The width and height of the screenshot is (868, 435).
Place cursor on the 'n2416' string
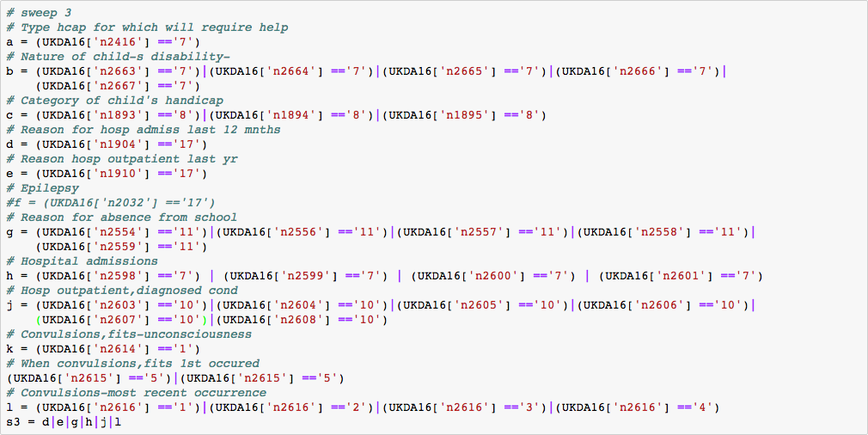(x=111, y=41)
